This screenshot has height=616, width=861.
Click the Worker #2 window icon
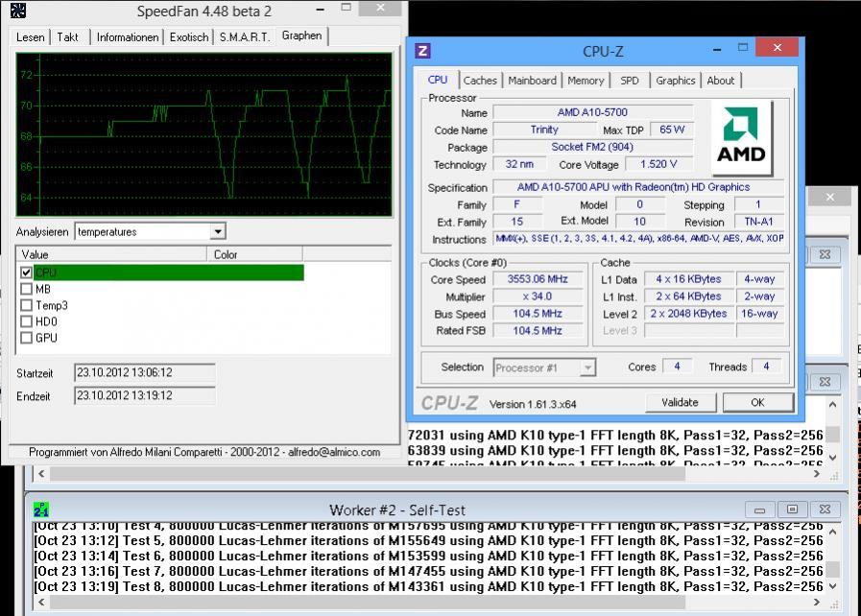pyautogui.click(x=41, y=509)
